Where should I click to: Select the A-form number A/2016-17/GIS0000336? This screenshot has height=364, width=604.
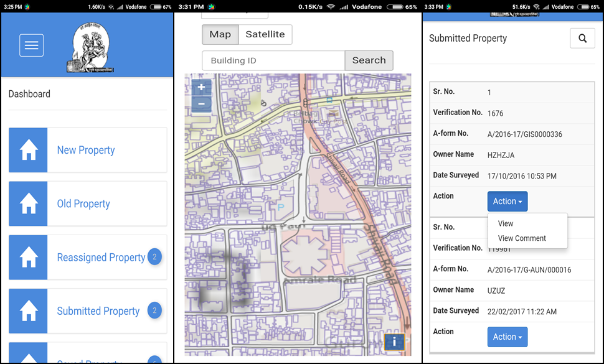pos(525,134)
